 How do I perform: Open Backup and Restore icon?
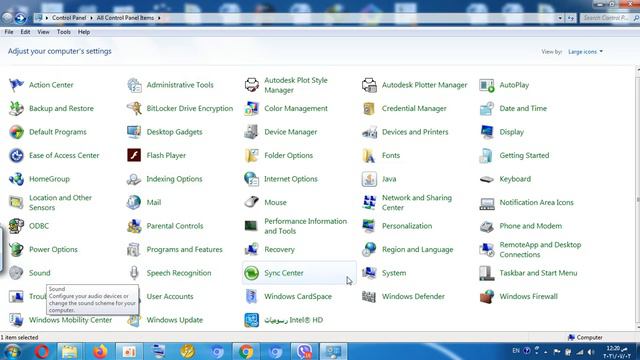pos(16,109)
